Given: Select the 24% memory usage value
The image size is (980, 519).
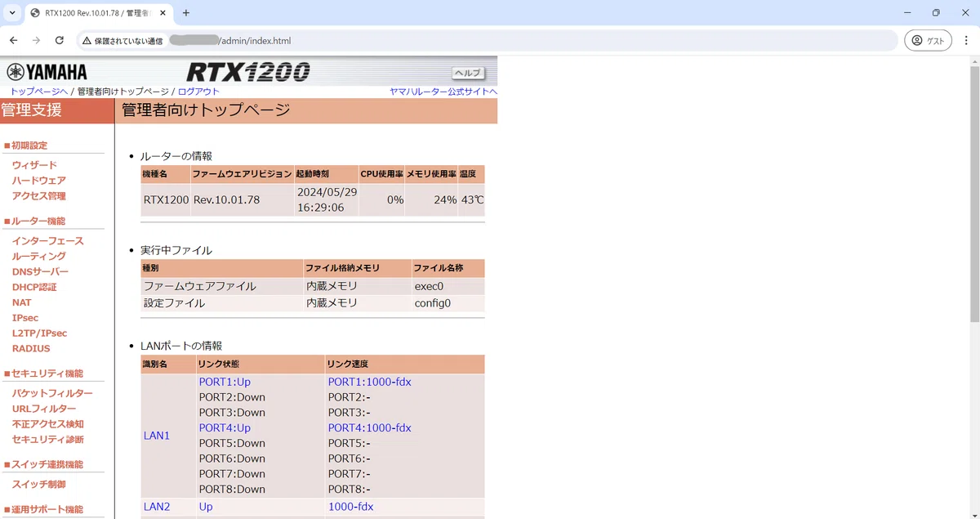Looking at the screenshot, I should click(x=445, y=200).
